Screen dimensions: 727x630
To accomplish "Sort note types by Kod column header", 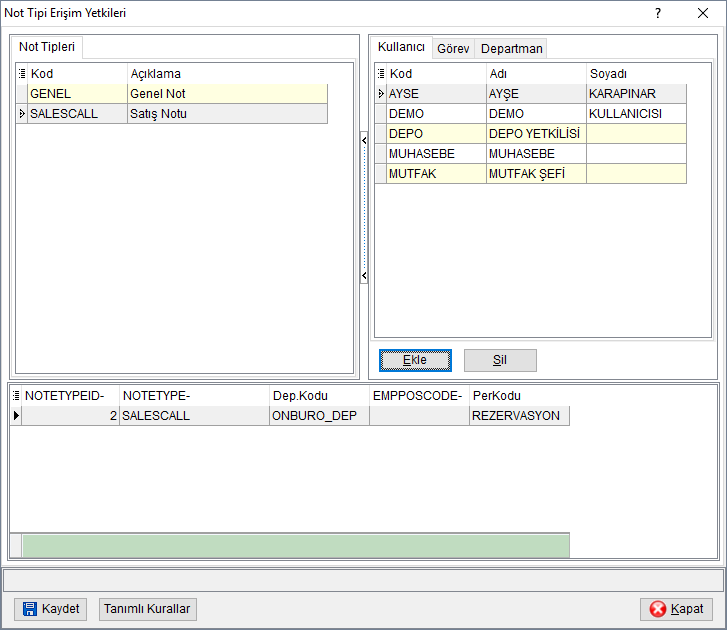I will (77, 74).
